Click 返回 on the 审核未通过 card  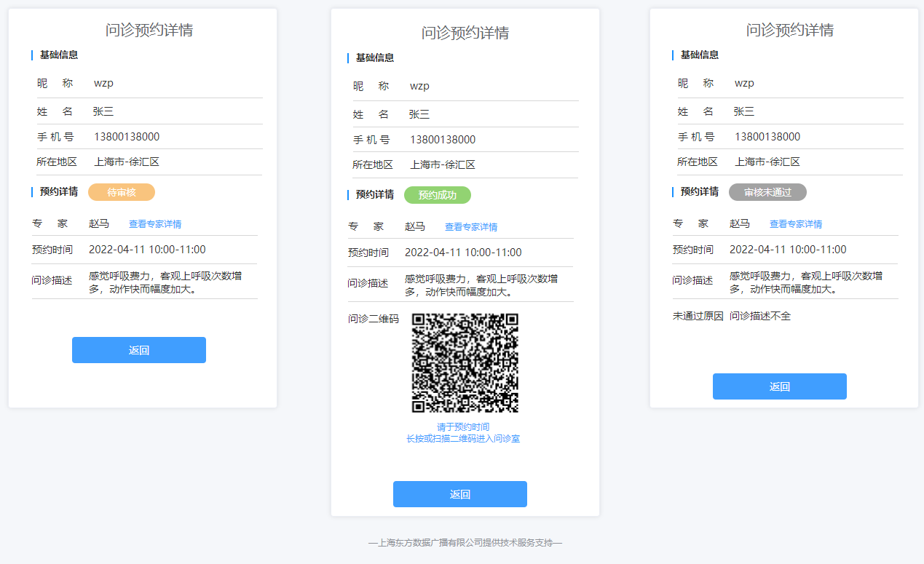[x=779, y=386]
